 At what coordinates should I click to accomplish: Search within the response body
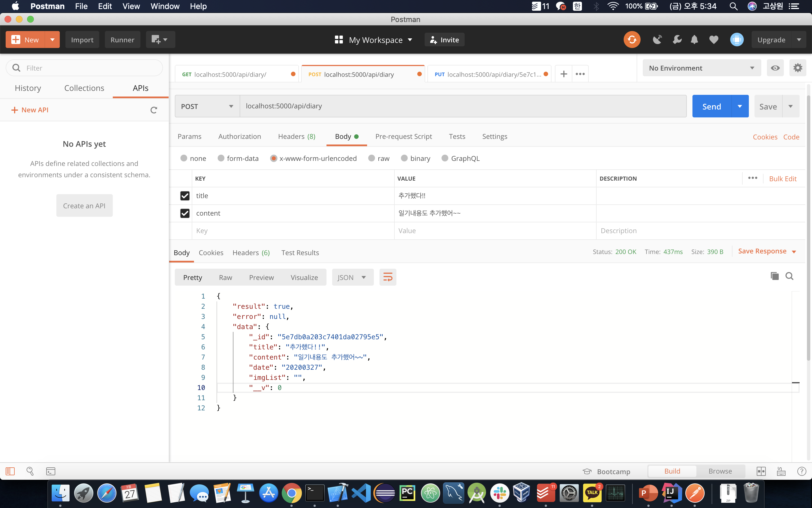click(x=789, y=276)
